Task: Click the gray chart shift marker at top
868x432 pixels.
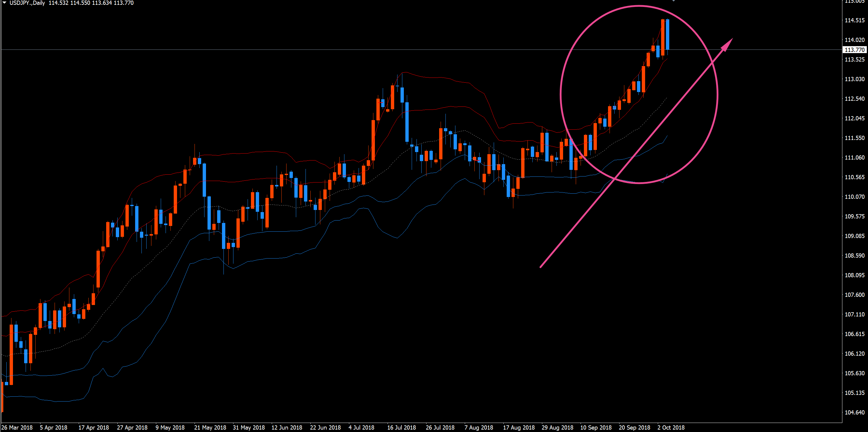Action: pos(673,1)
